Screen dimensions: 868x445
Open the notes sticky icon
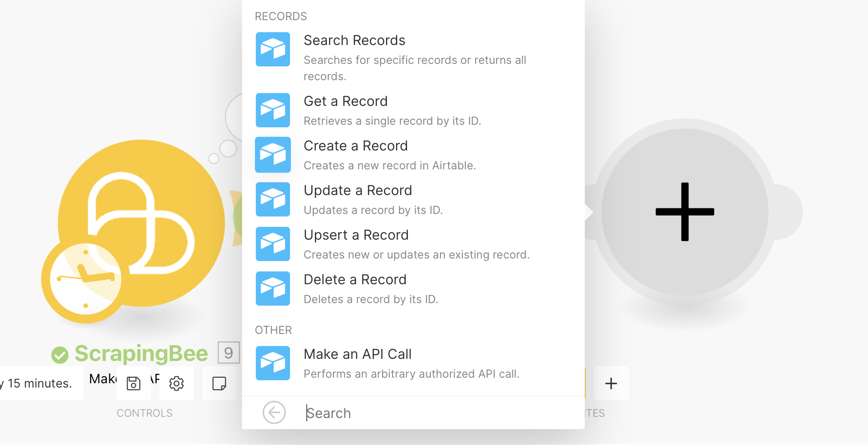point(219,383)
